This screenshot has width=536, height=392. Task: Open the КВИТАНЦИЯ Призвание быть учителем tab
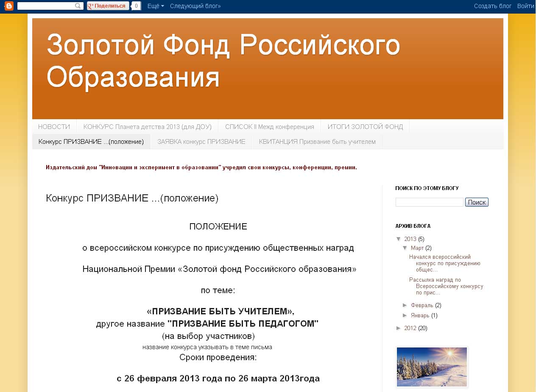click(317, 142)
